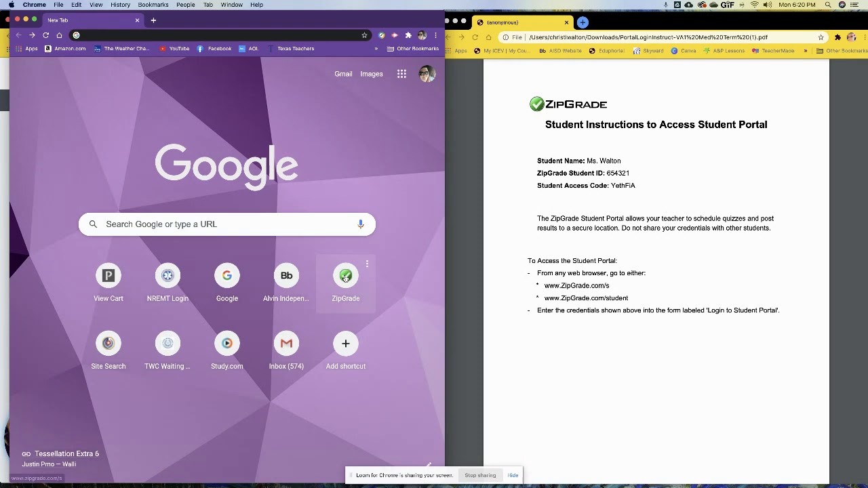The width and height of the screenshot is (868, 488).
Task: Go to Home in the purple Chrome window
Action: click(x=59, y=35)
